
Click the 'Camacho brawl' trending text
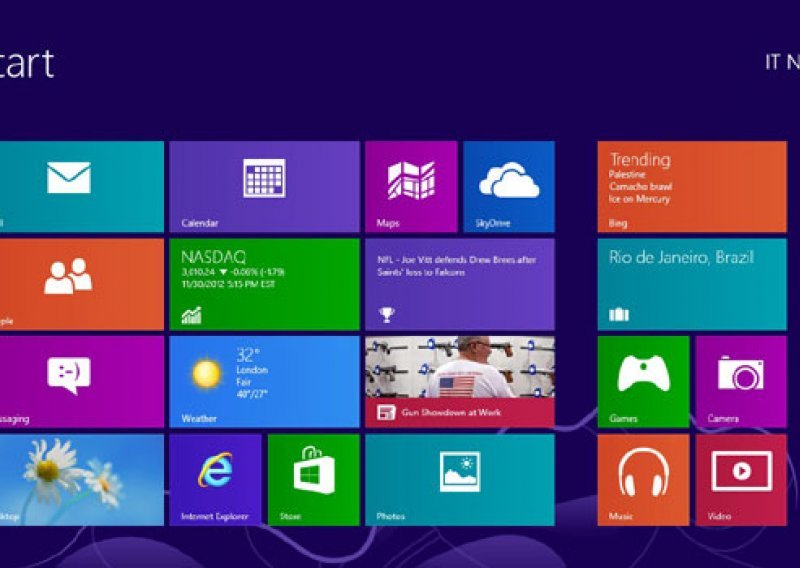click(641, 187)
